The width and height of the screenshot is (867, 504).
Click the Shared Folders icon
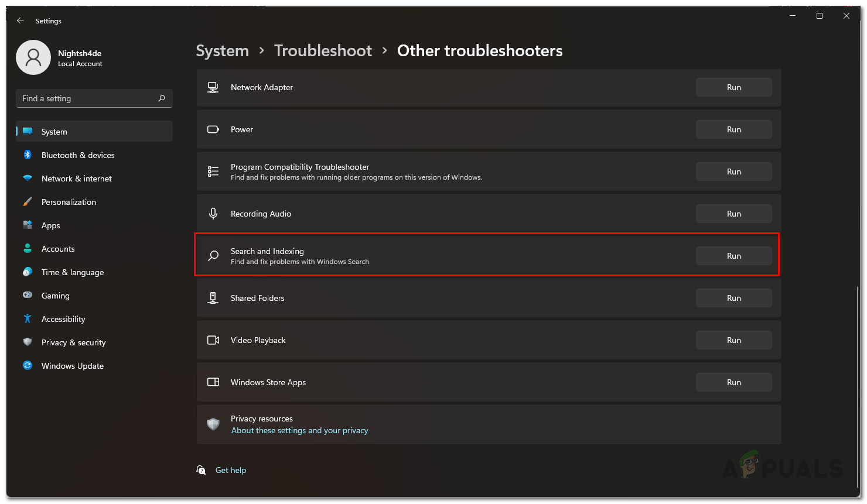(213, 298)
